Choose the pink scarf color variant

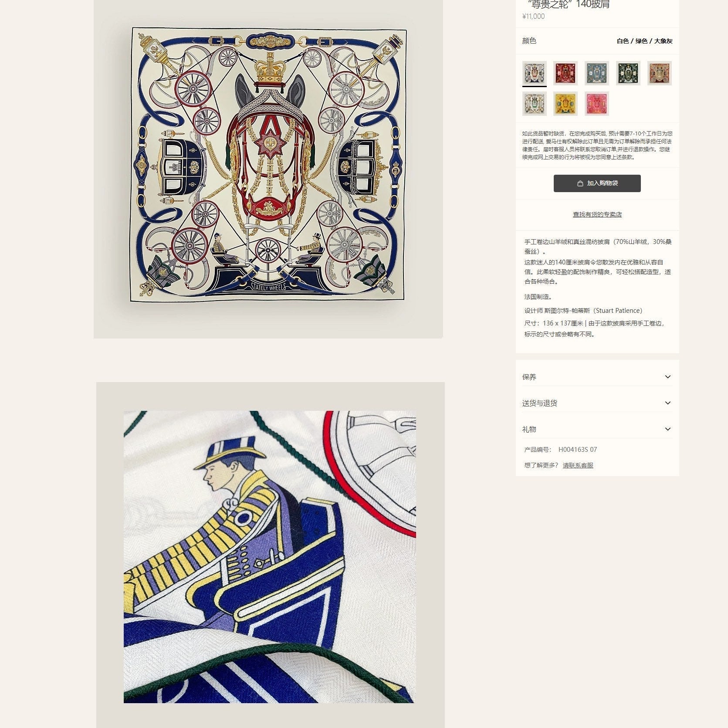(x=597, y=104)
